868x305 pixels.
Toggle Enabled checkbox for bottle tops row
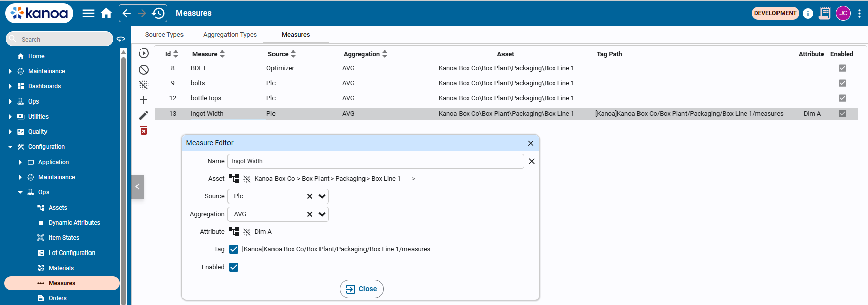tap(842, 98)
